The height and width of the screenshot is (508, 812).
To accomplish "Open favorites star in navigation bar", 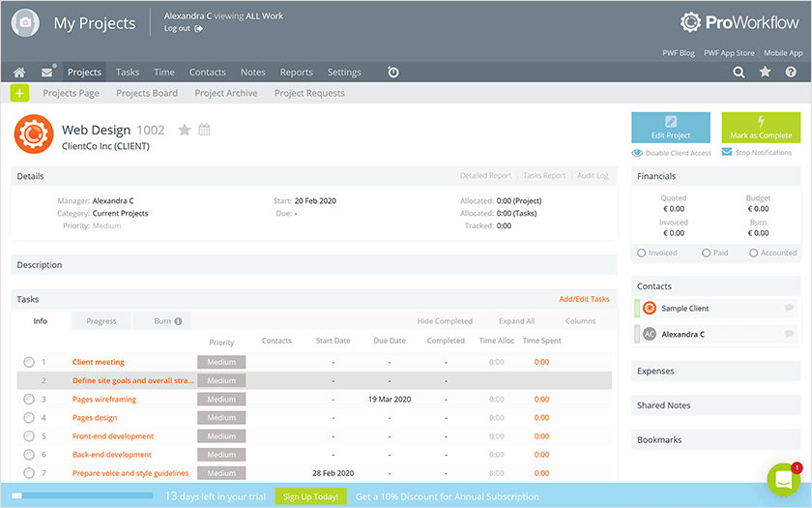I will 765,72.
